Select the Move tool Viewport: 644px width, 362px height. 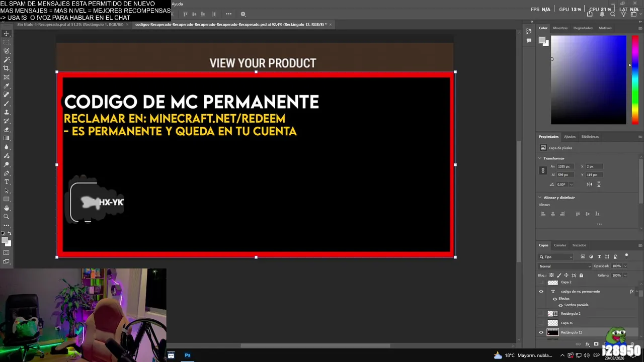7,34
